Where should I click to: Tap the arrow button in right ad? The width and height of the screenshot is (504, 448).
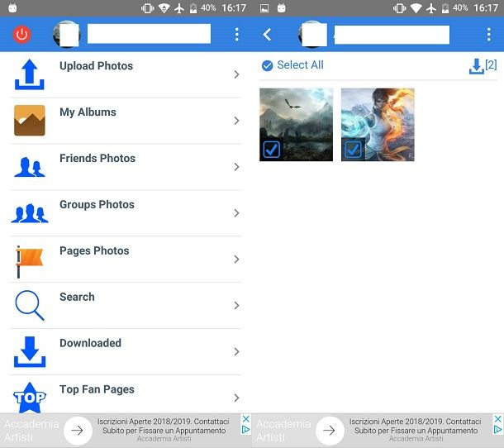[x=330, y=431]
